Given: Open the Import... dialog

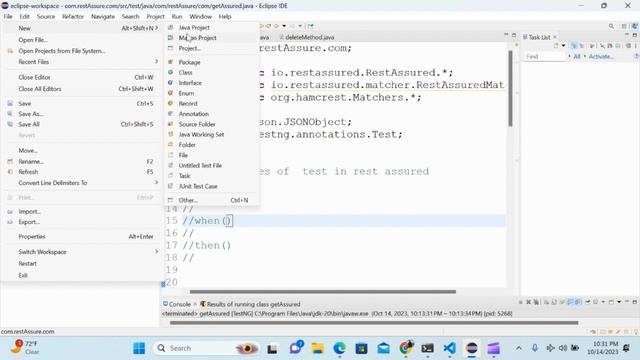Looking at the screenshot, I should pos(29,211).
